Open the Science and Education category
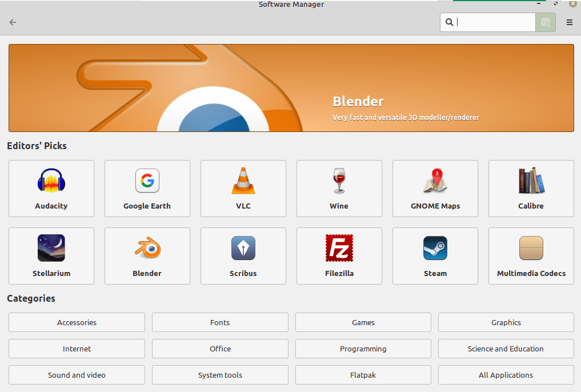The height and width of the screenshot is (392, 581). pos(506,349)
